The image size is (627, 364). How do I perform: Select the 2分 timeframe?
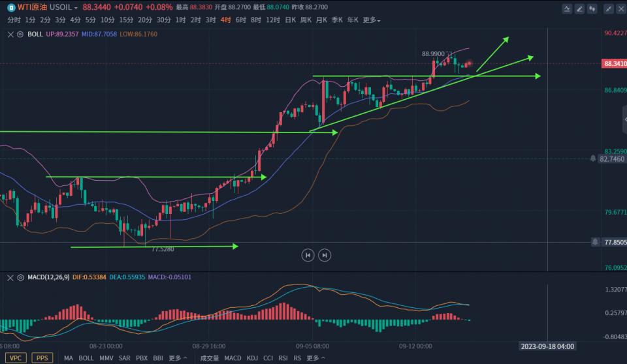tap(45, 20)
